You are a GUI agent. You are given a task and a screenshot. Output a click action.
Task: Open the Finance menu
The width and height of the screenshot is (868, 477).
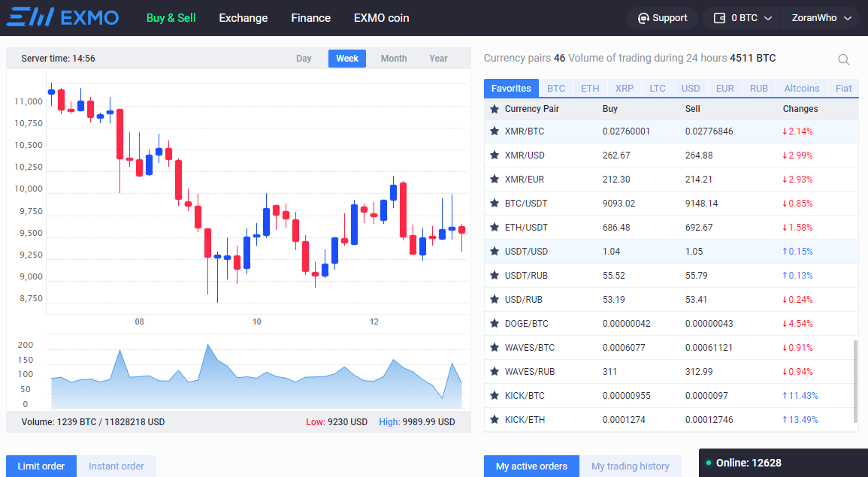click(310, 18)
